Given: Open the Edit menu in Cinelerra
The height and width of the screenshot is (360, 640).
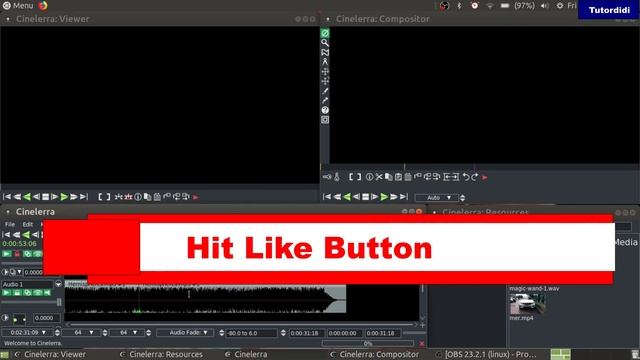Looking at the screenshot, I should pos(27,224).
